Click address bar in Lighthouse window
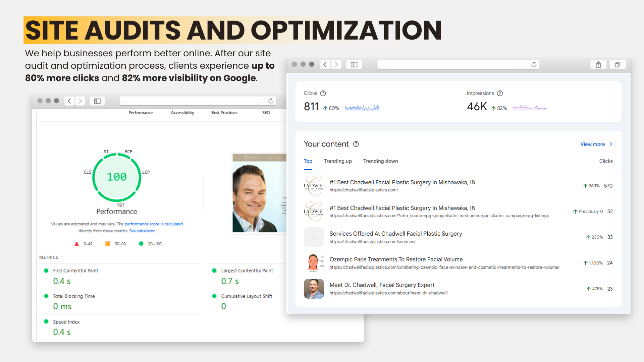This screenshot has height=362, width=644. click(x=198, y=101)
